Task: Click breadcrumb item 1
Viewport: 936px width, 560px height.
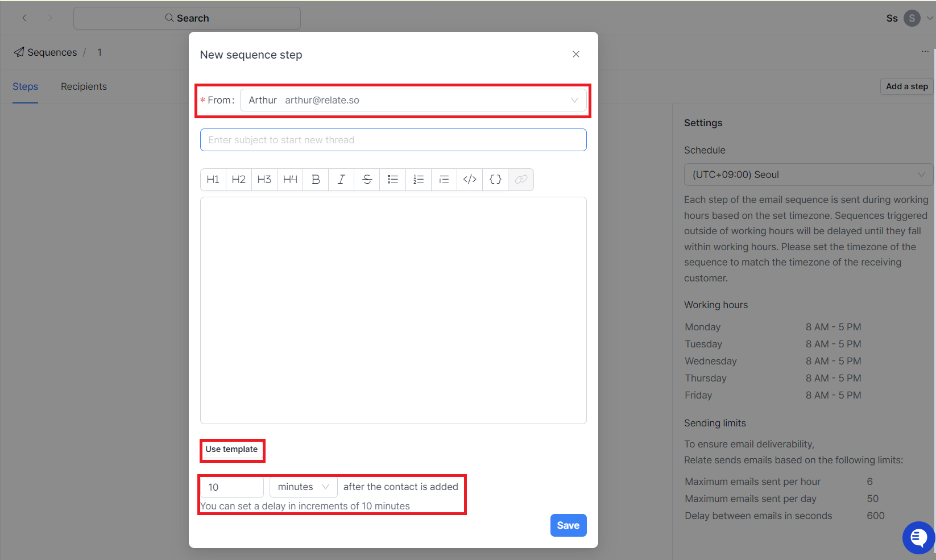Action: click(x=100, y=52)
